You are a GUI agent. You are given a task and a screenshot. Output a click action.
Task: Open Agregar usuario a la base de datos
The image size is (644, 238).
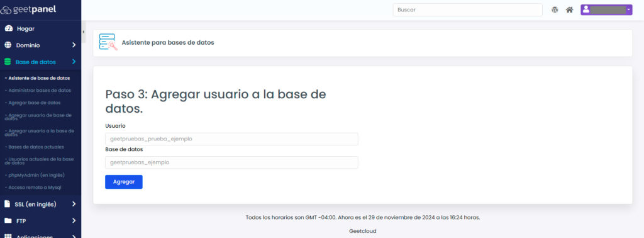[x=40, y=132]
